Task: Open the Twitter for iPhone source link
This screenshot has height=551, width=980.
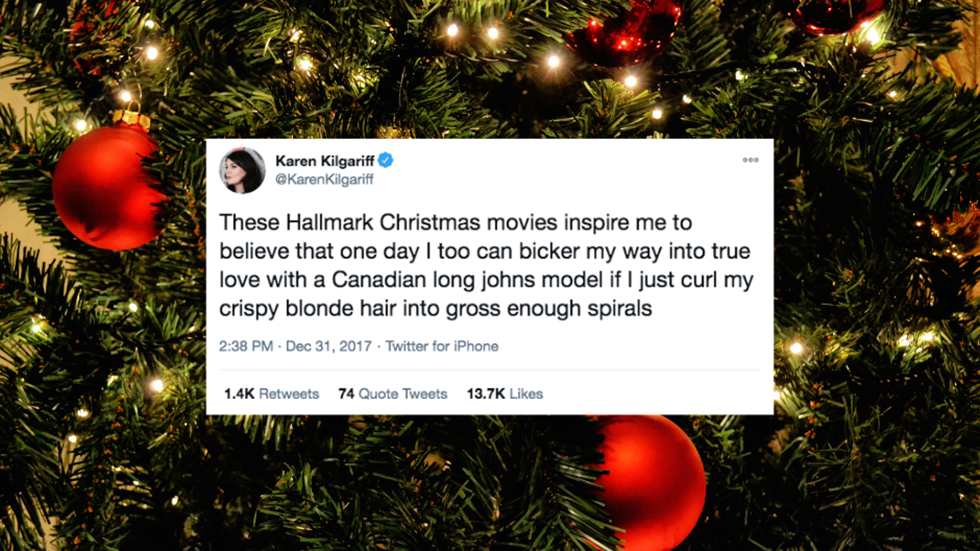Action: coord(441,346)
